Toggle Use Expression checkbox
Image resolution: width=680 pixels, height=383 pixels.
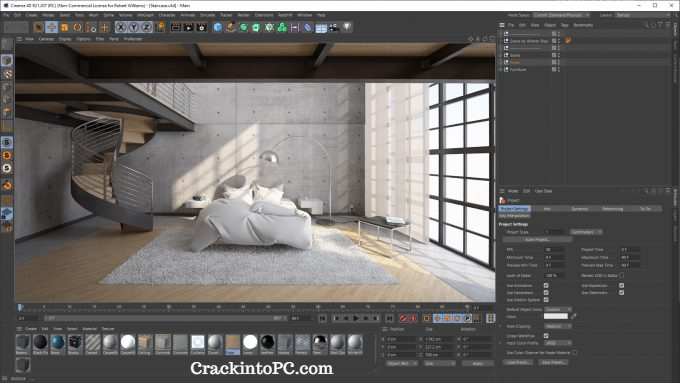coord(621,285)
